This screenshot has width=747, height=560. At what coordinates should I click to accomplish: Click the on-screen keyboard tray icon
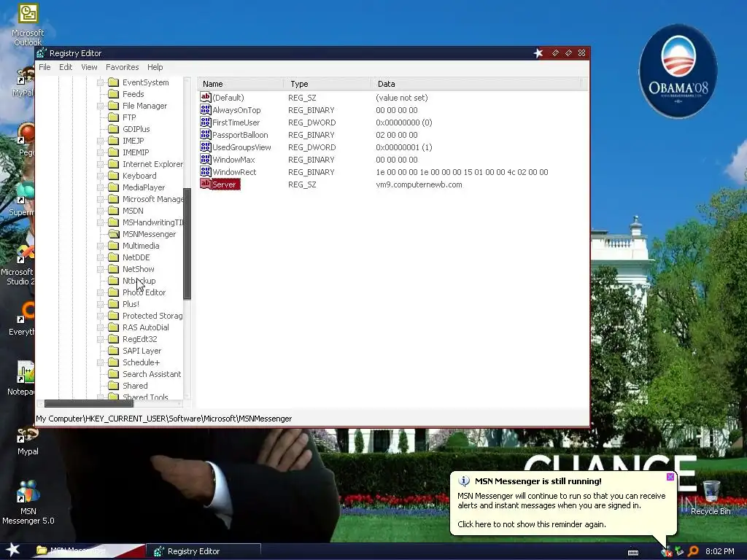pos(633,553)
